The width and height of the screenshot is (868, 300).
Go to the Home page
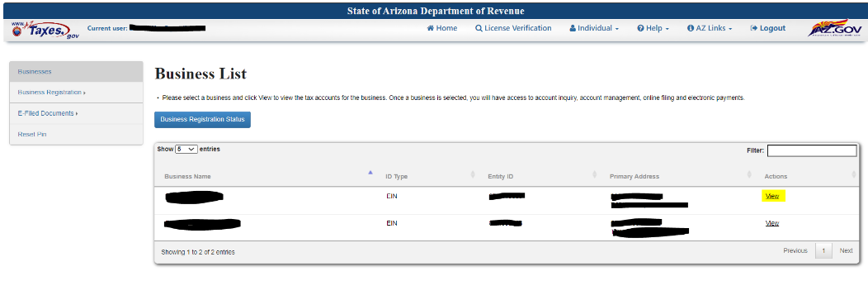tap(441, 28)
